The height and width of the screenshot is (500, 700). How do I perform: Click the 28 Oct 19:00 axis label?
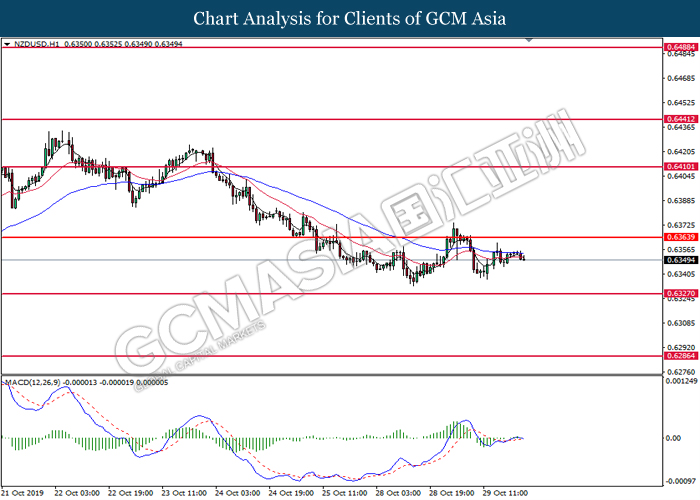pos(451,493)
